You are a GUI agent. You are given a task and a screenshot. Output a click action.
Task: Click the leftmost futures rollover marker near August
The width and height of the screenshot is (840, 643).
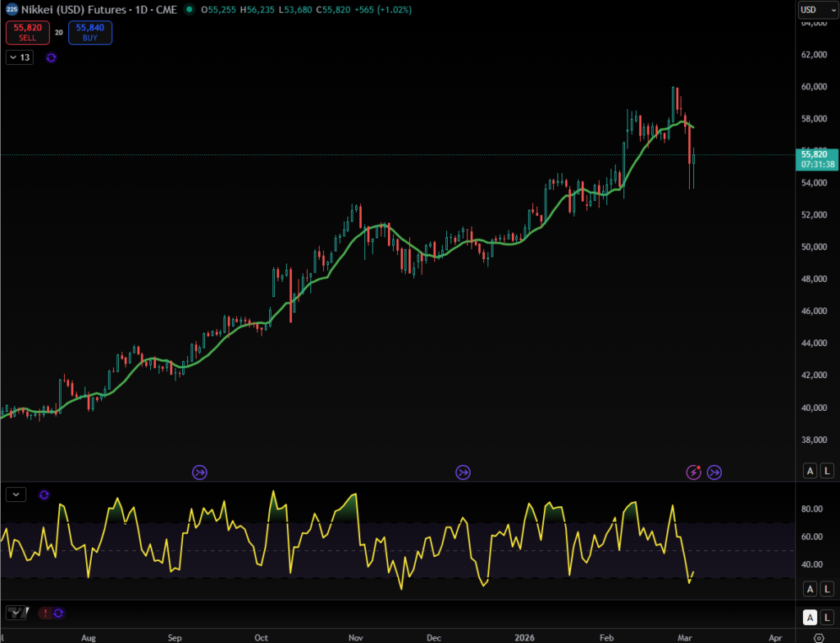click(199, 472)
